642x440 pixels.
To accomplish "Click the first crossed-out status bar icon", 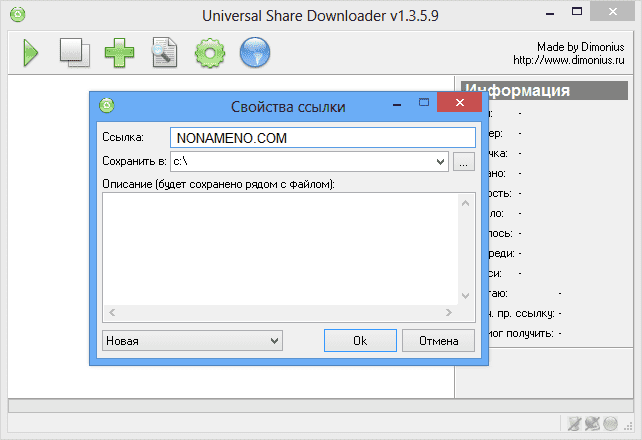I will [573, 424].
